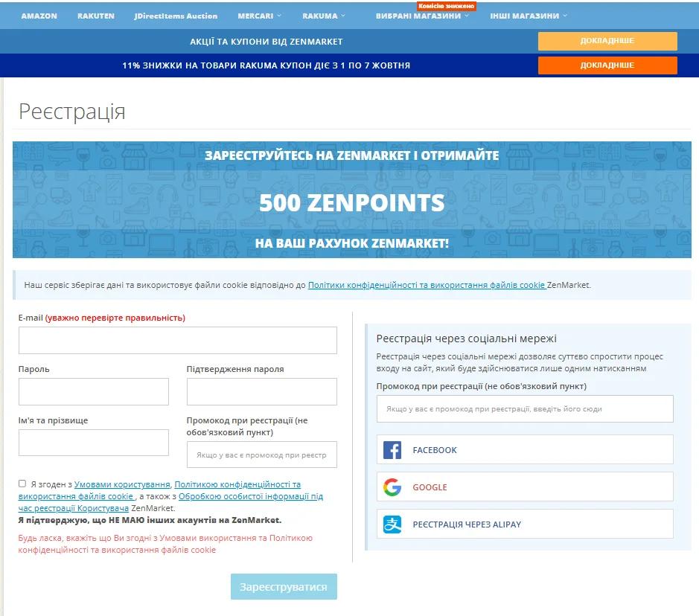Image resolution: width=699 pixels, height=616 pixels.
Task: Click the Google logo icon
Action: pos(392,487)
